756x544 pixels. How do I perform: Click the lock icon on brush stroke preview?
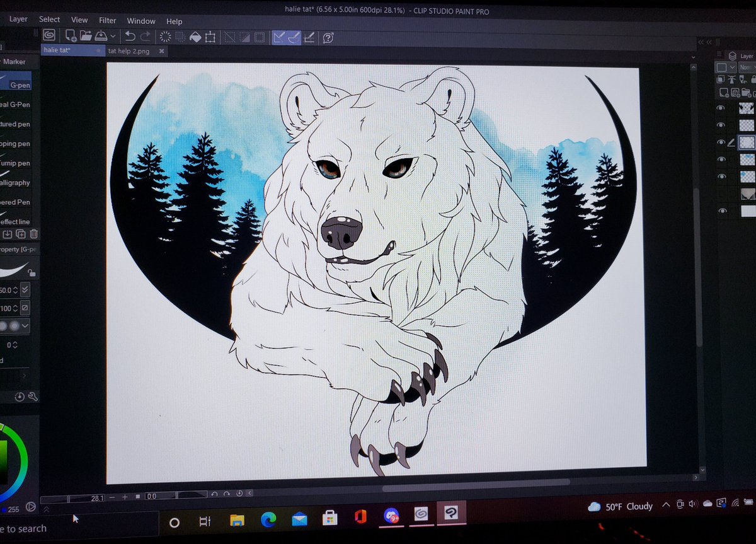tap(31, 272)
